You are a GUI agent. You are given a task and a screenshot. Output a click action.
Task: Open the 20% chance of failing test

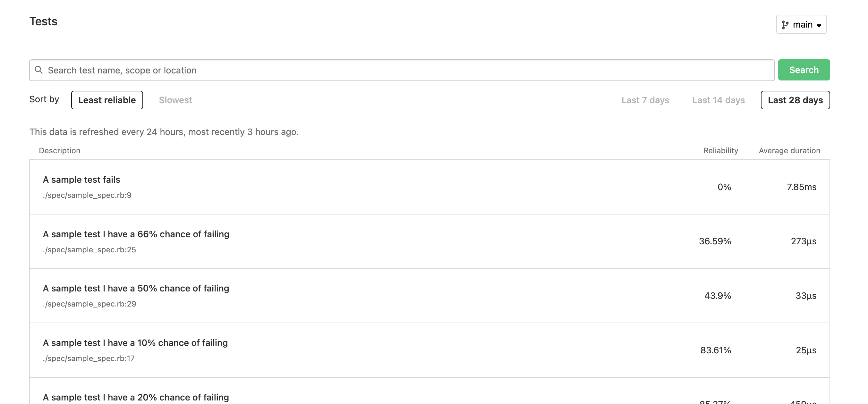tap(136, 397)
